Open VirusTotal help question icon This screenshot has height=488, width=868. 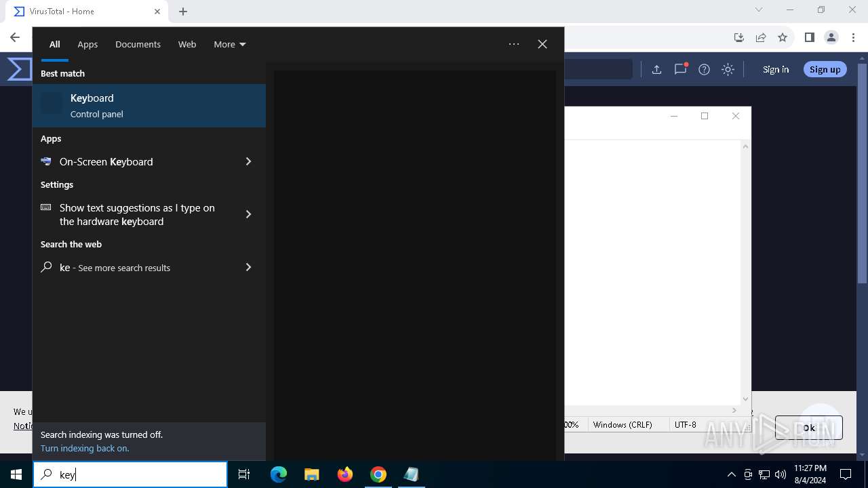click(x=704, y=69)
